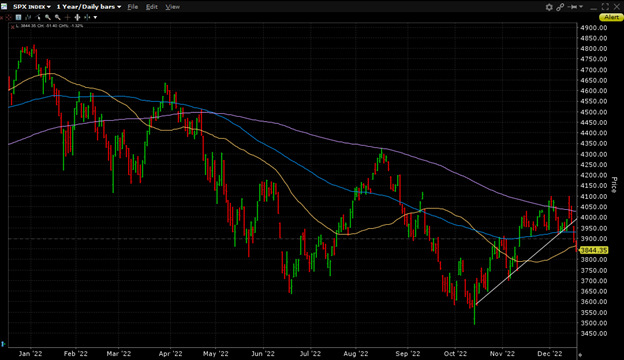The height and width of the screenshot is (360, 624).
Task: Open the View menu
Action: pos(172,7)
